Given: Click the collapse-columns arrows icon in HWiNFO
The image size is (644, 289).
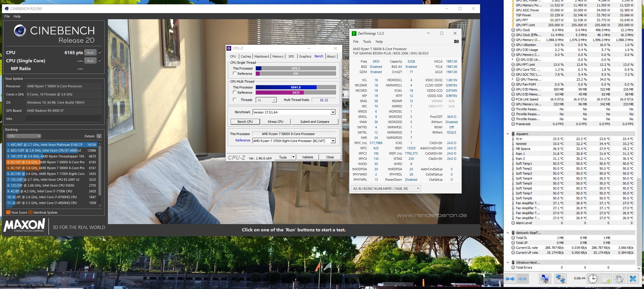Looking at the screenshot, I should [x=522, y=279].
